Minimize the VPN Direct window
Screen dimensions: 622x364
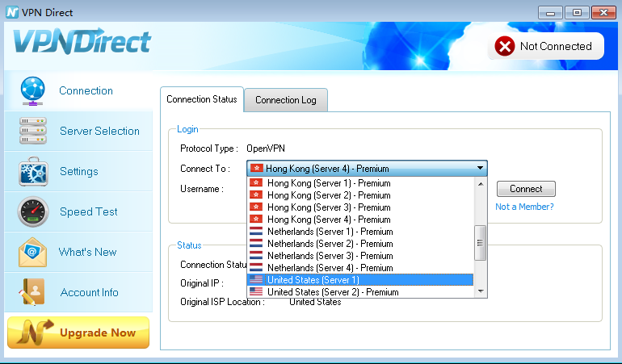pyautogui.click(x=550, y=13)
